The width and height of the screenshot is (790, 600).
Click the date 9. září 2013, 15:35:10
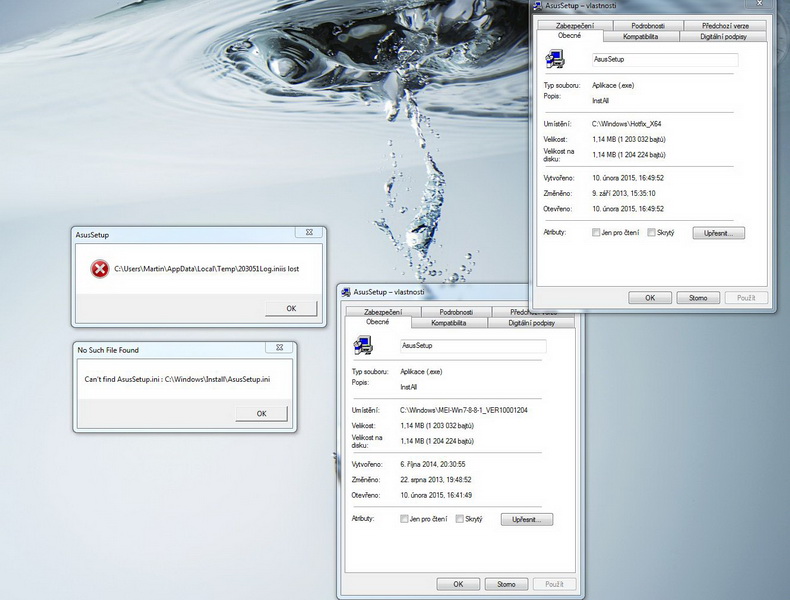624,193
